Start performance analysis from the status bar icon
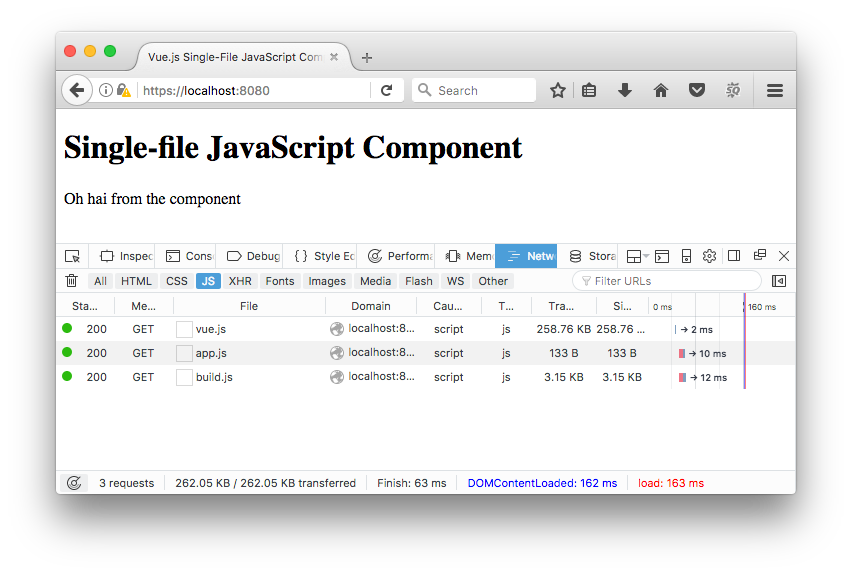The width and height of the screenshot is (852, 574). pos(74,483)
